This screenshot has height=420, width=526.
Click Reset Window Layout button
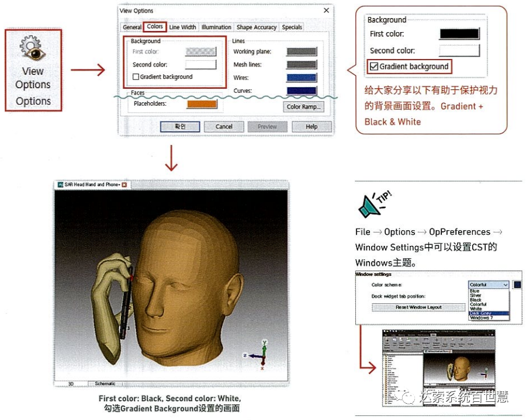pyautogui.click(x=418, y=307)
